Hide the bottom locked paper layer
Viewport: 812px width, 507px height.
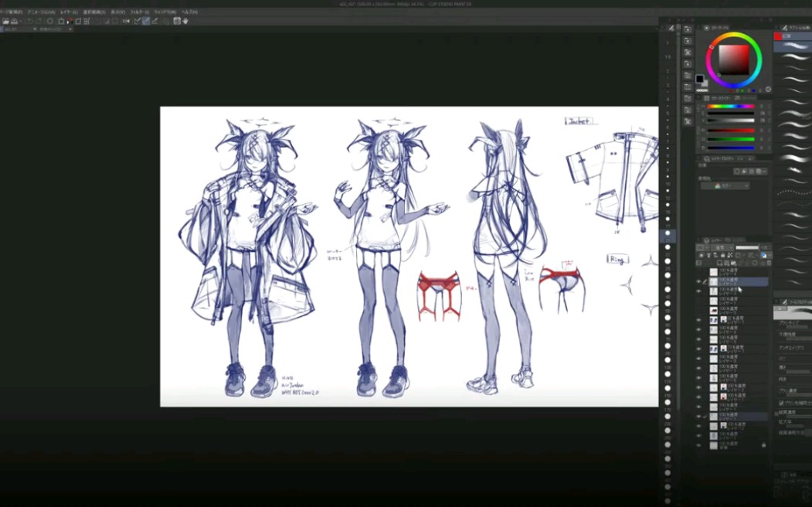(698, 445)
